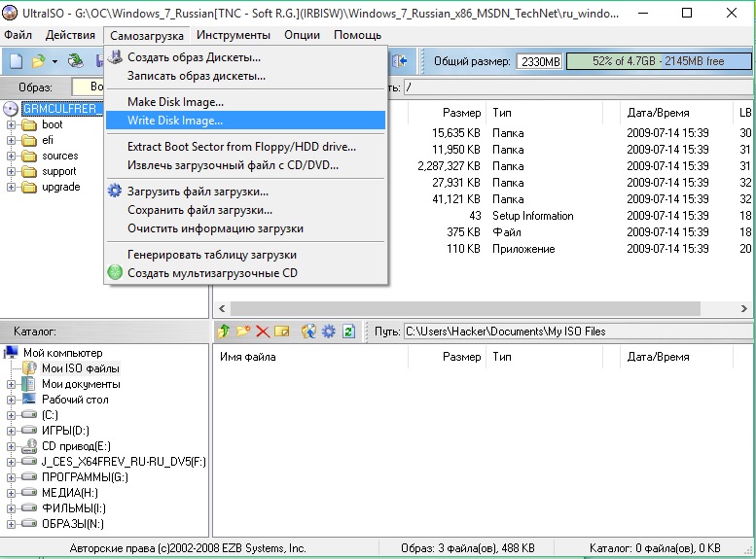Viewport: 756px width, 559px height.
Task: Click the green refresh icon in the catalog toolbar
Action: 348,332
